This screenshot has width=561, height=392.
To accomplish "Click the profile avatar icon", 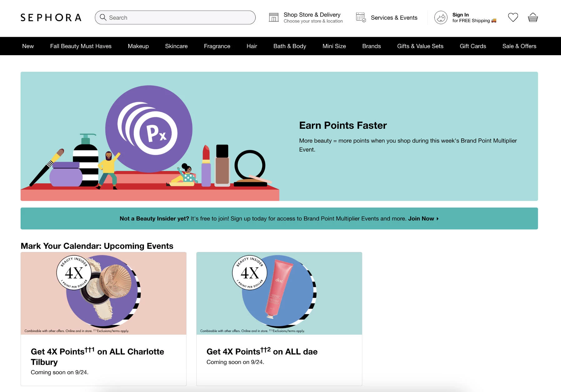I will [x=441, y=17].
